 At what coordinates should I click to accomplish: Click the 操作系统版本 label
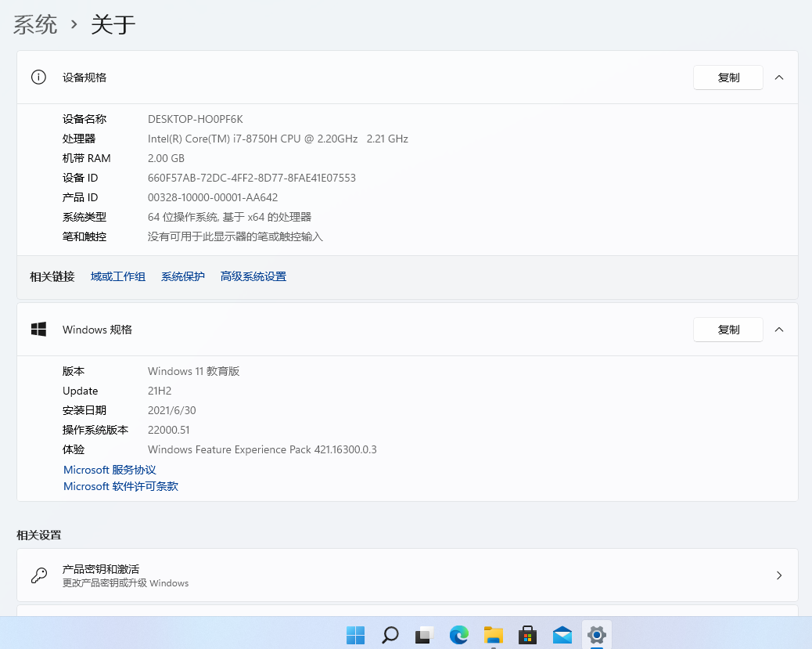pyautogui.click(x=95, y=431)
